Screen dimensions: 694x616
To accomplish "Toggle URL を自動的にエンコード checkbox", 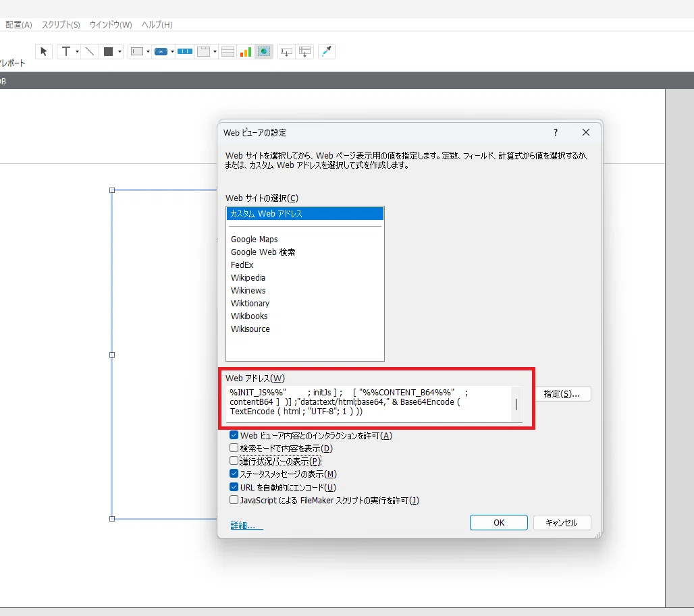I will (x=234, y=487).
